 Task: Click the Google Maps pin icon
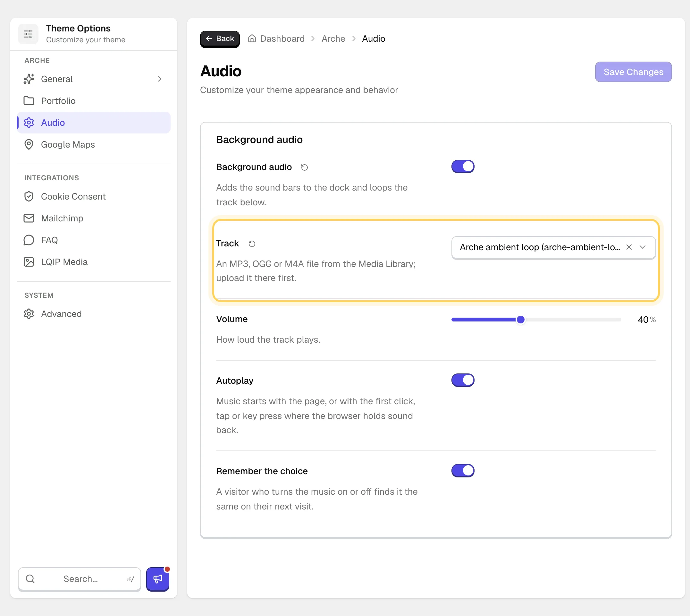[x=29, y=144]
